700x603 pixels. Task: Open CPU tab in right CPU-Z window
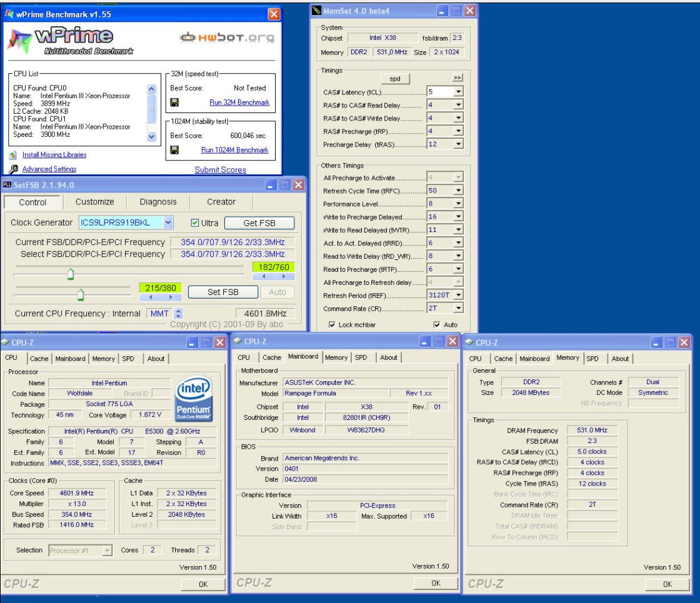475,359
